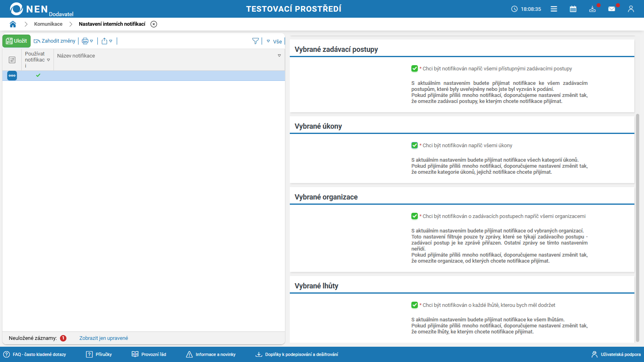Open Příručky in footer

pyautogui.click(x=99, y=354)
